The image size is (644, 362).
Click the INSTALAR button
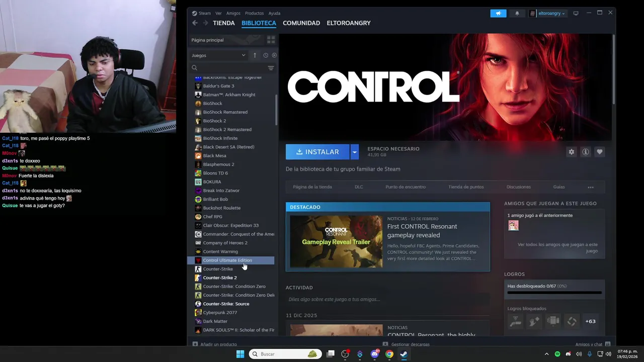pos(317,152)
